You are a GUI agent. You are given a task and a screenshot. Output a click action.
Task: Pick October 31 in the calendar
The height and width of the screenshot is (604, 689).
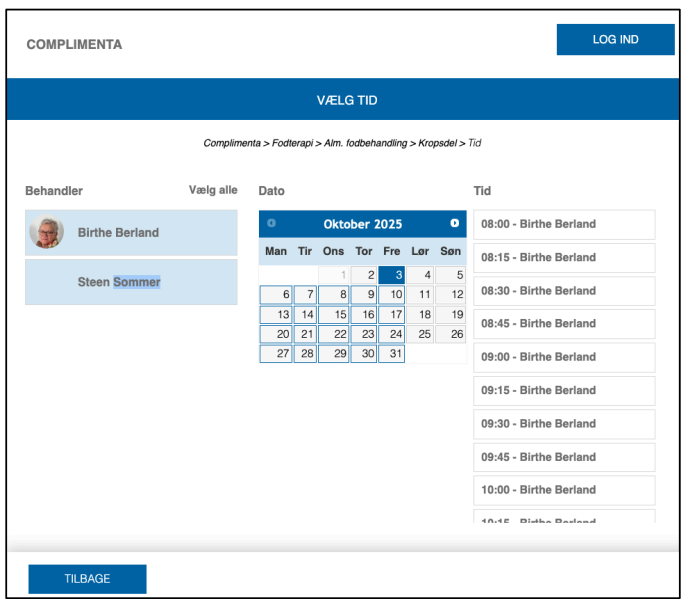click(x=392, y=353)
